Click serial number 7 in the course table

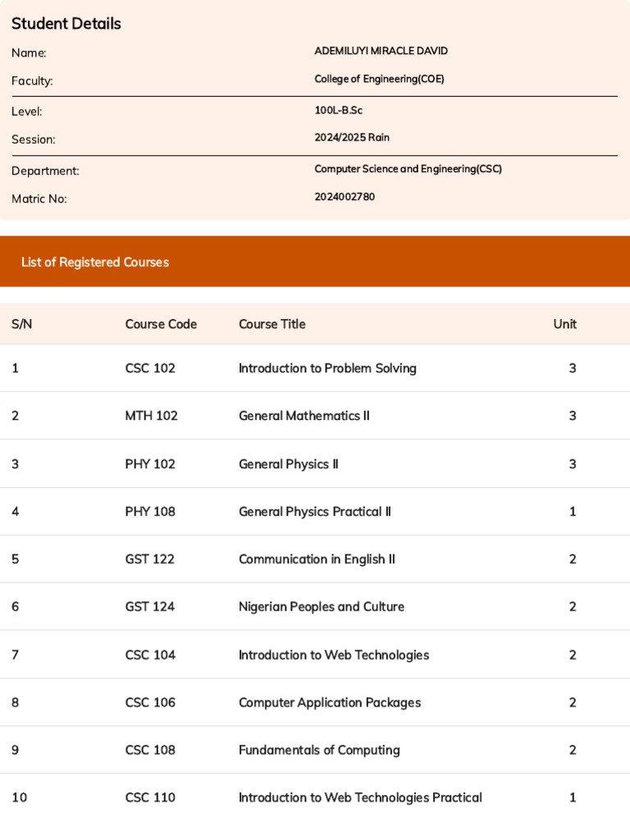(15, 655)
